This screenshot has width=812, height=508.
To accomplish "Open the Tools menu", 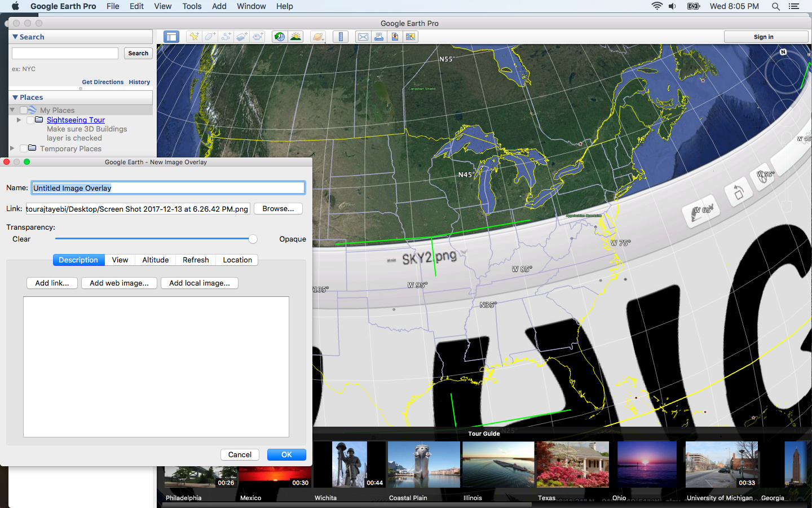I will click(192, 6).
